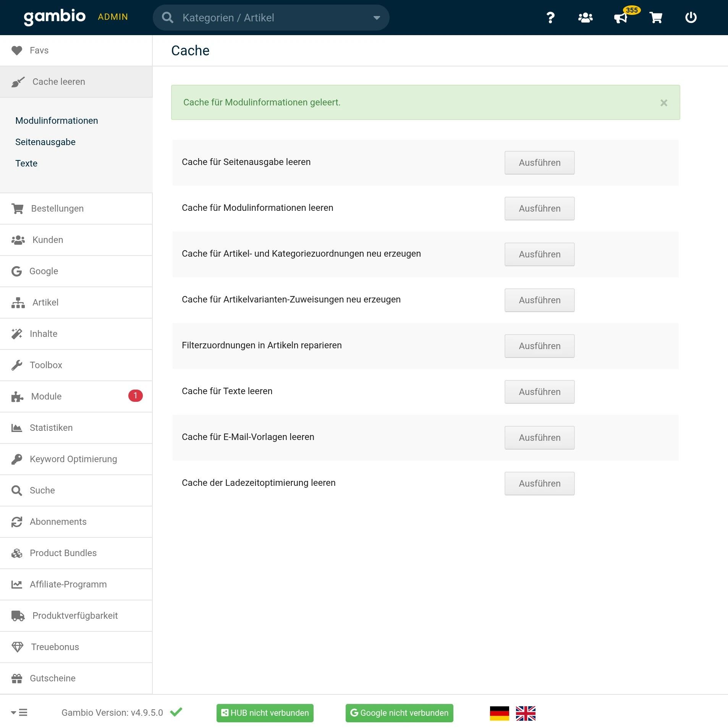This screenshot has height=728, width=728.
Task: Switch language with the German flag
Action: (499, 713)
